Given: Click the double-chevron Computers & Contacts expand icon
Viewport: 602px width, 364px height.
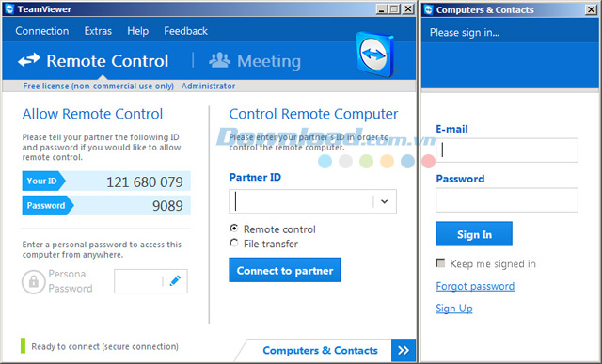Looking at the screenshot, I should (404, 350).
